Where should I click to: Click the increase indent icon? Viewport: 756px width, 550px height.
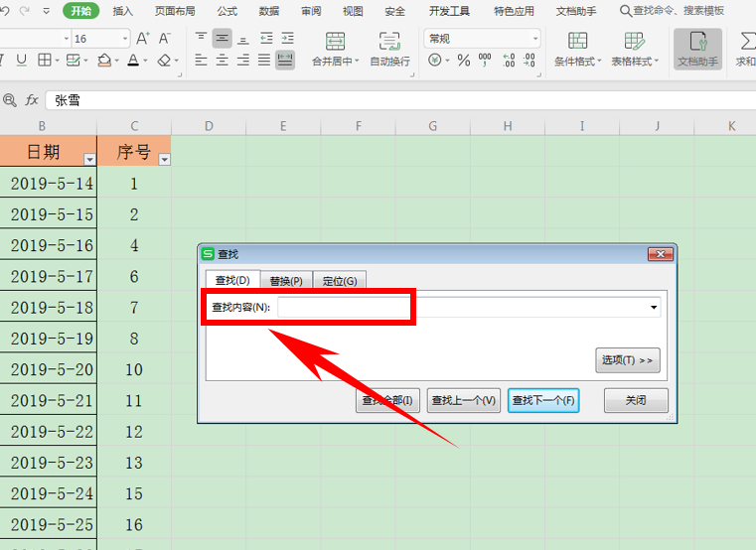[288, 38]
